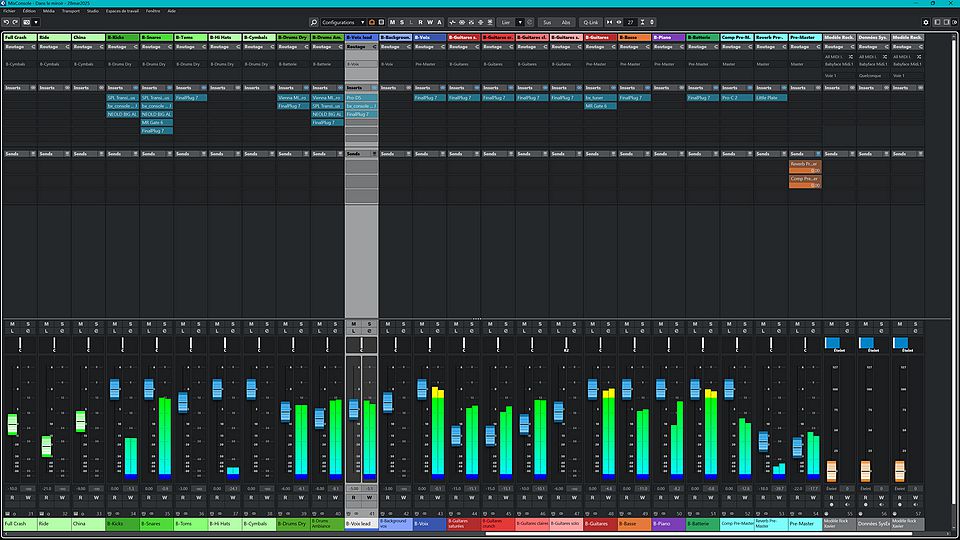Open the Transport menu

pos(71,10)
